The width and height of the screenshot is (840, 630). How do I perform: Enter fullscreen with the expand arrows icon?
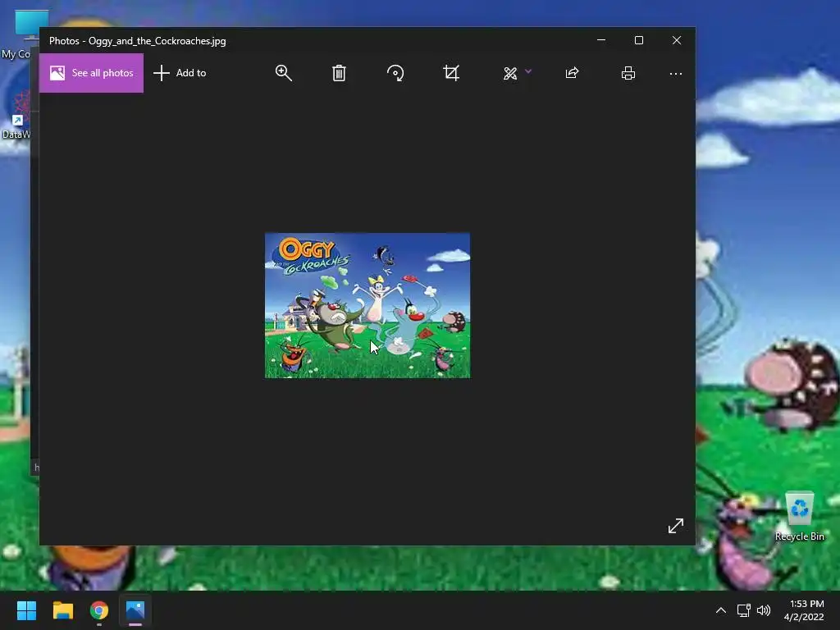pos(676,526)
